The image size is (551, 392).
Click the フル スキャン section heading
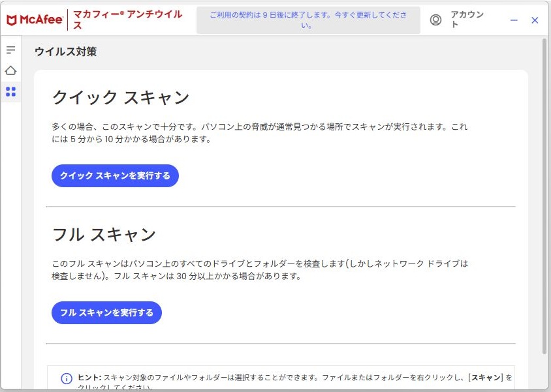tap(104, 234)
